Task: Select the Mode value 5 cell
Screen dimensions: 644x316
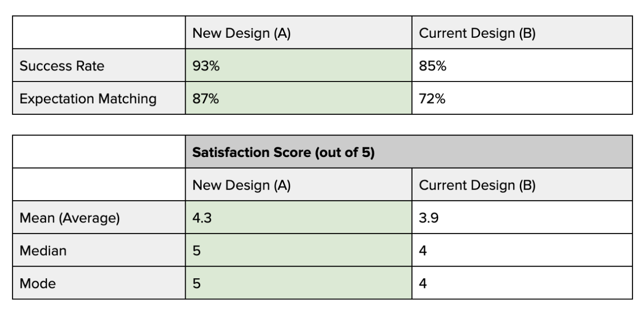Action: (x=298, y=283)
